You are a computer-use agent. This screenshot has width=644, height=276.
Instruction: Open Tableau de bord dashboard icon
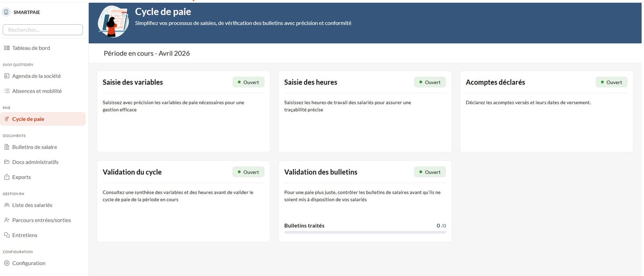point(7,48)
